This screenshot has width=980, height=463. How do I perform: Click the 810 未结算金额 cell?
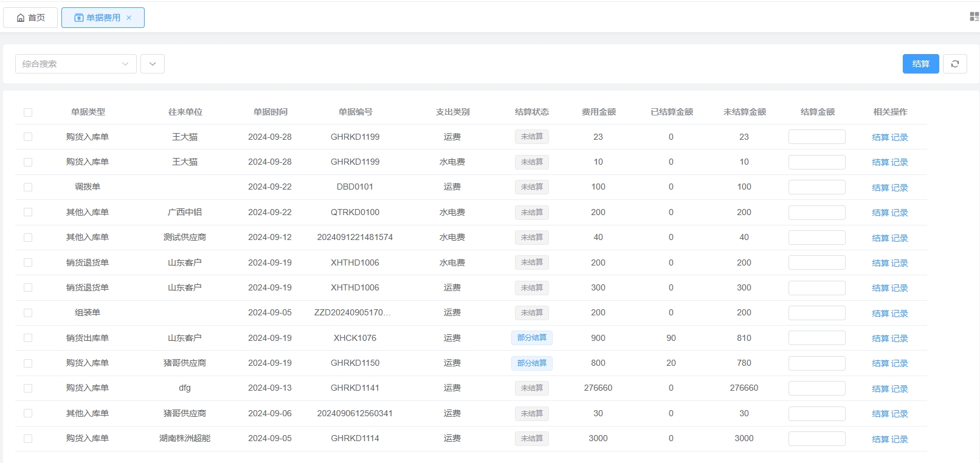click(744, 338)
